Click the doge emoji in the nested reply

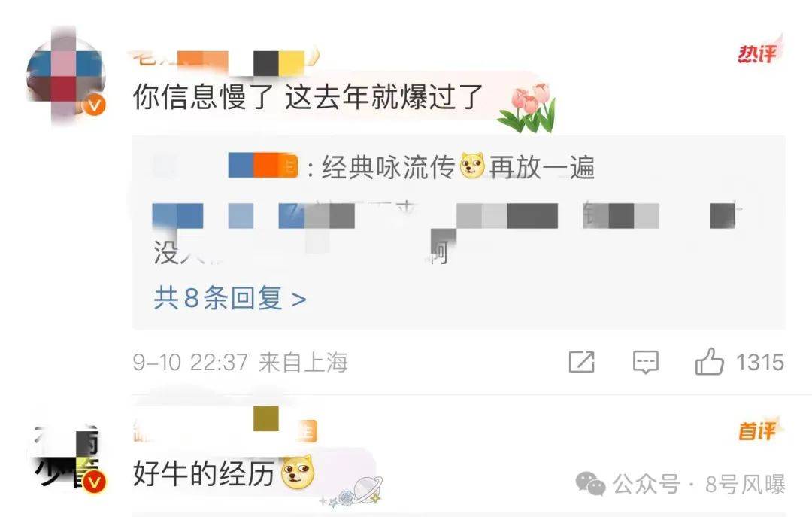(472, 166)
